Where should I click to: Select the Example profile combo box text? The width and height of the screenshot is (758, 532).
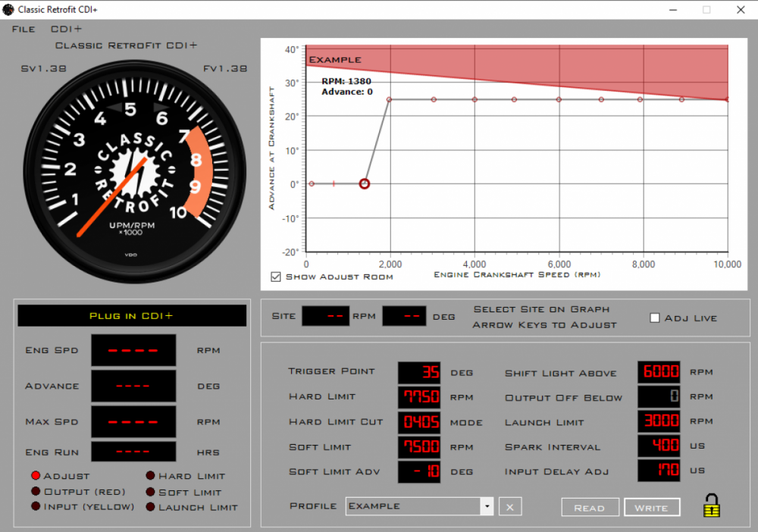tap(413, 506)
